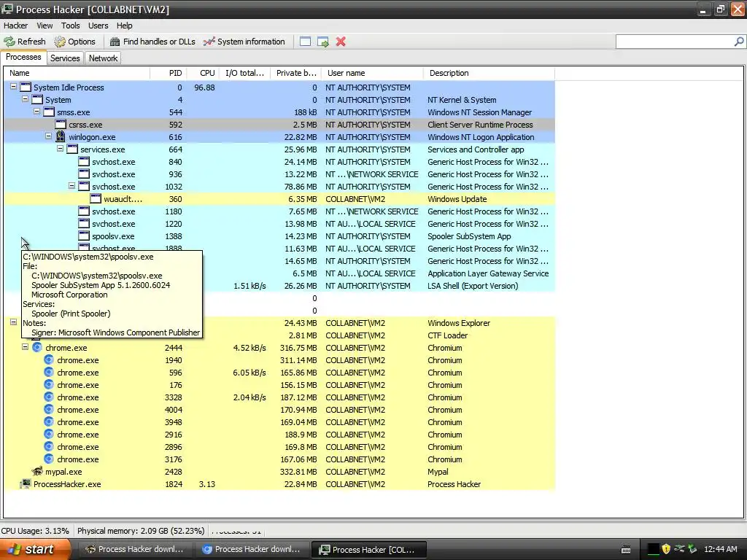Open the Hacker menu

16,26
